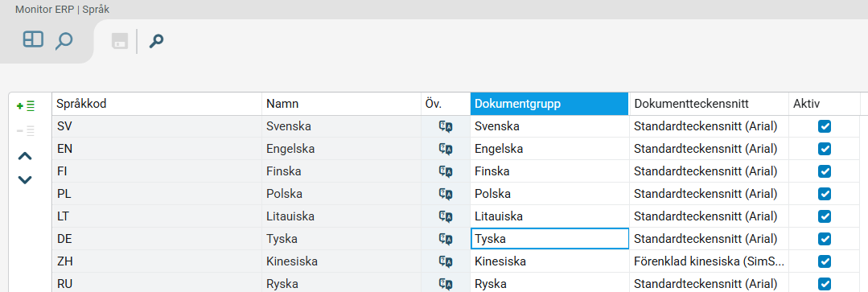868x292 pixels.
Task: Click the dark search icon in toolbar
Action: pos(157,41)
